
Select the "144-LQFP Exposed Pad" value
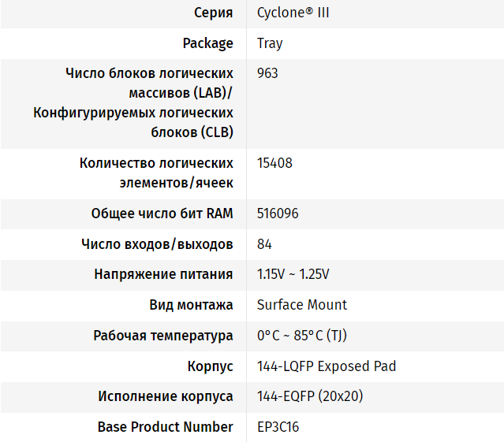[x=327, y=366]
